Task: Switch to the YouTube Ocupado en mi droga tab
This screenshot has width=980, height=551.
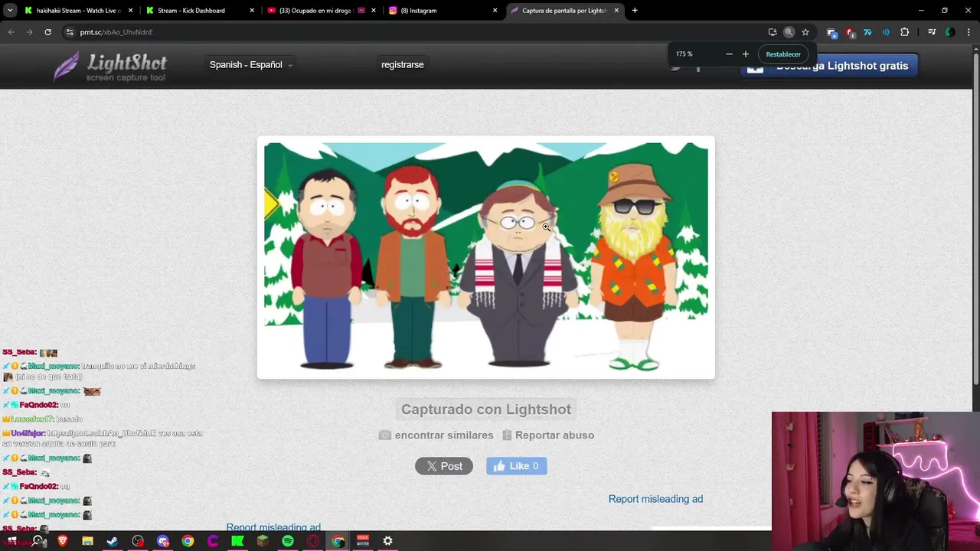Action: tap(322, 11)
